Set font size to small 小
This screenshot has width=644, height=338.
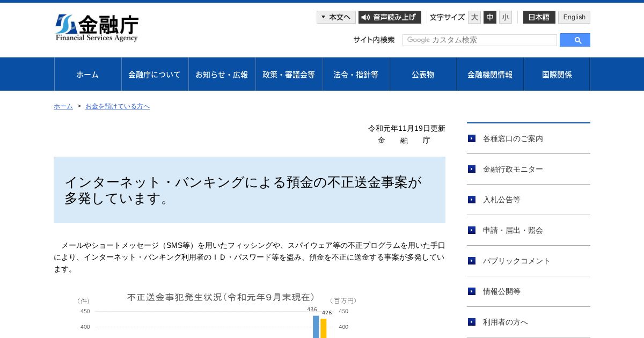click(x=506, y=17)
